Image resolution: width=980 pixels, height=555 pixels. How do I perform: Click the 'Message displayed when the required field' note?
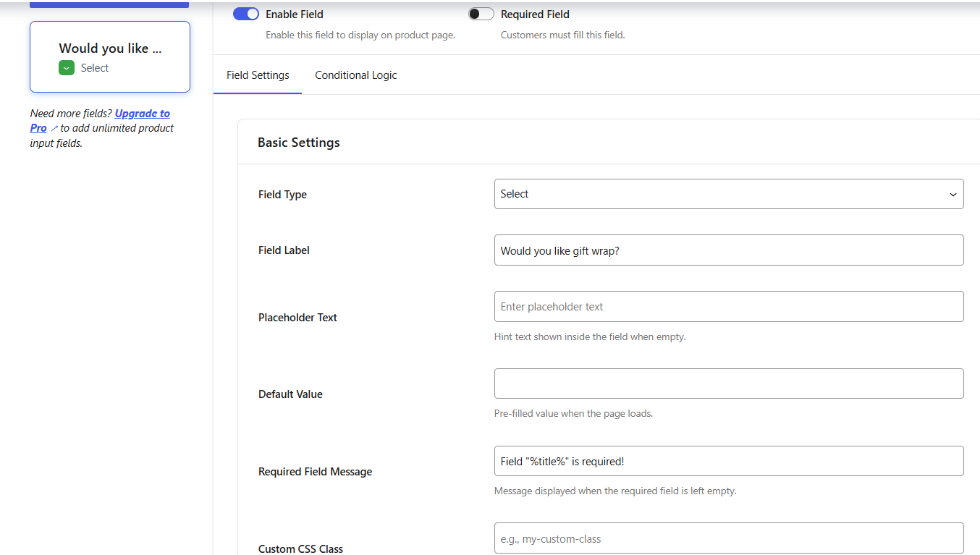(615, 491)
